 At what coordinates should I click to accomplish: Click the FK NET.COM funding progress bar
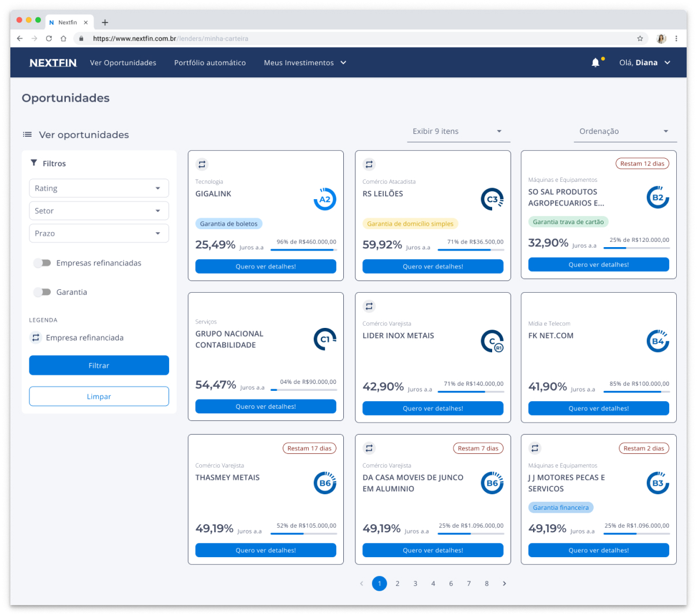pyautogui.click(x=636, y=392)
